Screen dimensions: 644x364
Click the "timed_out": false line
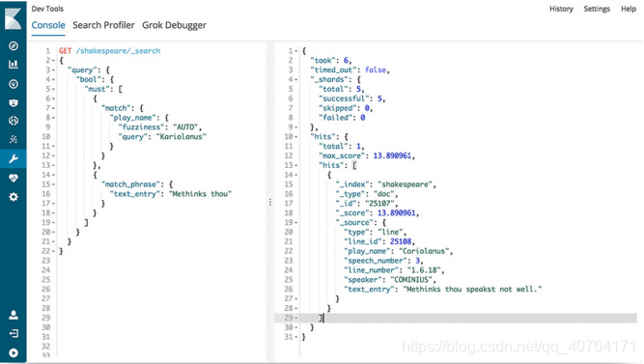[350, 70]
